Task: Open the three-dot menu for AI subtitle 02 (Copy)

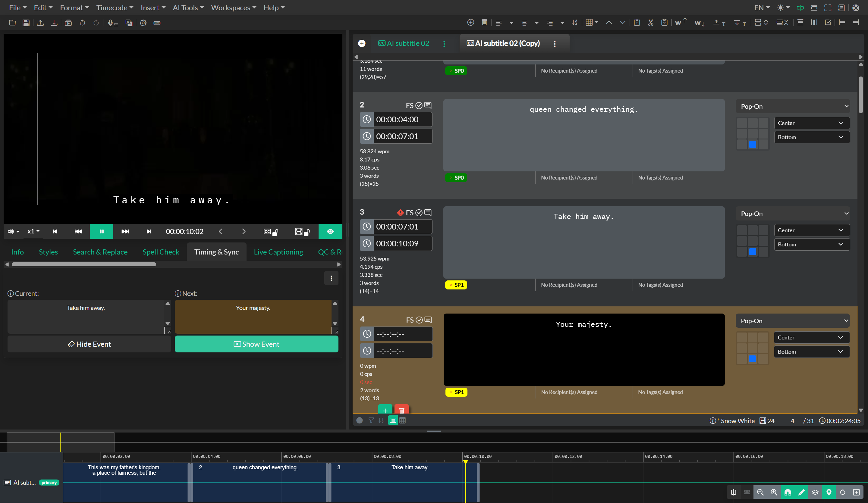Action: coord(555,44)
